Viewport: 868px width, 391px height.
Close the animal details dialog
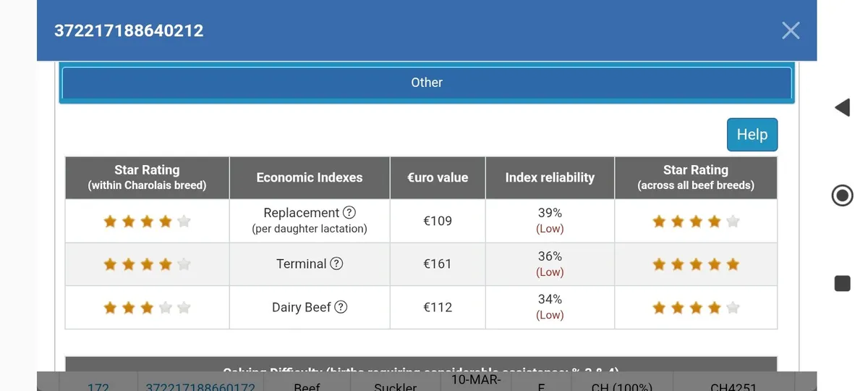coord(791,30)
